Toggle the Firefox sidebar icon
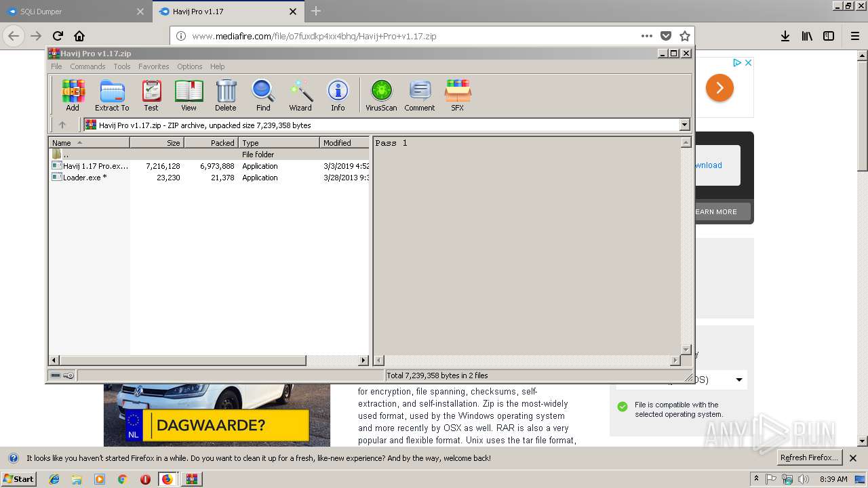Viewport: 868px width, 488px height. coord(829,36)
